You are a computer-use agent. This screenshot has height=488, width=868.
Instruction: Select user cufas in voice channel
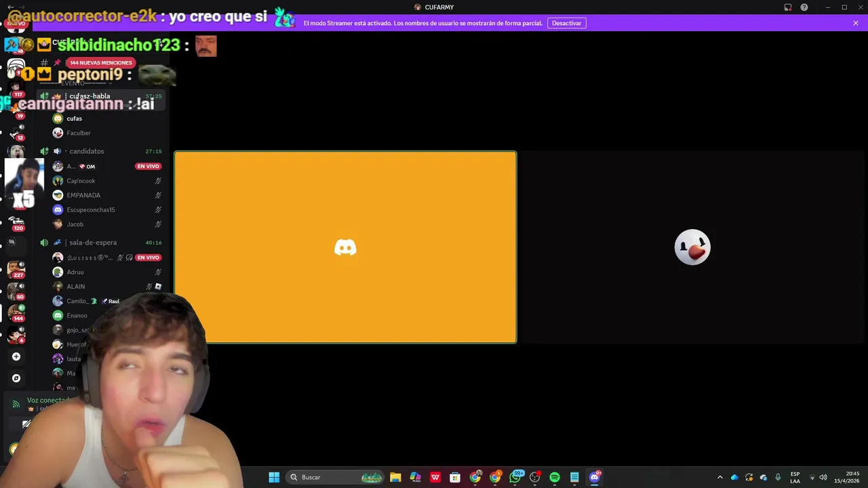pyautogui.click(x=74, y=119)
